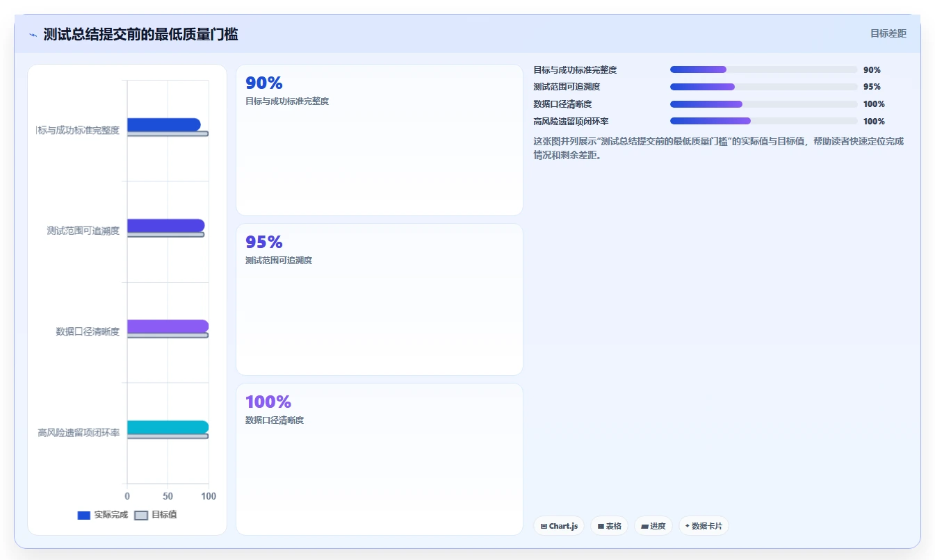
Task: Click progress list label 测试范围可追溯度
Action: point(567,87)
